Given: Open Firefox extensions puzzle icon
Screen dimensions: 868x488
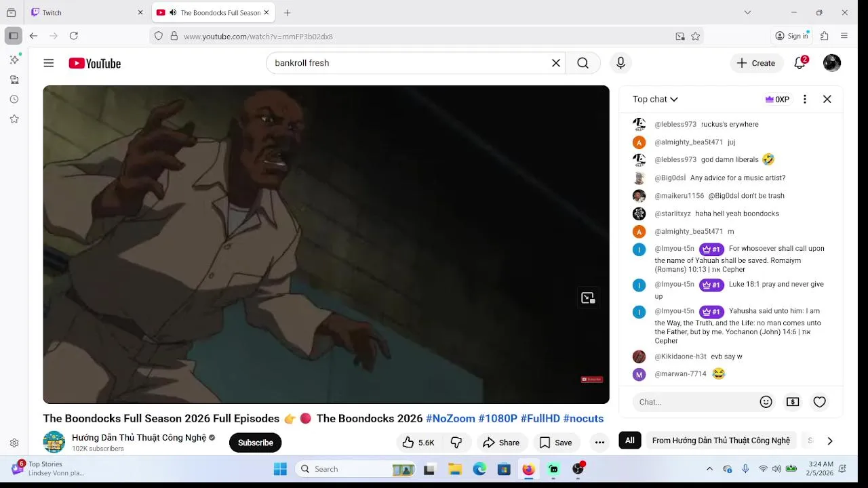Looking at the screenshot, I should [825, 36].
